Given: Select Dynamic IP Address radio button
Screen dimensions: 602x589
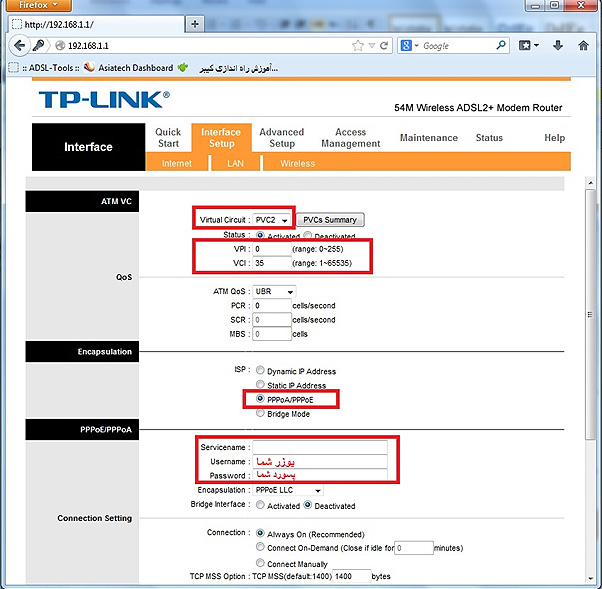Looking at the screenshot, I should (260, 370).
